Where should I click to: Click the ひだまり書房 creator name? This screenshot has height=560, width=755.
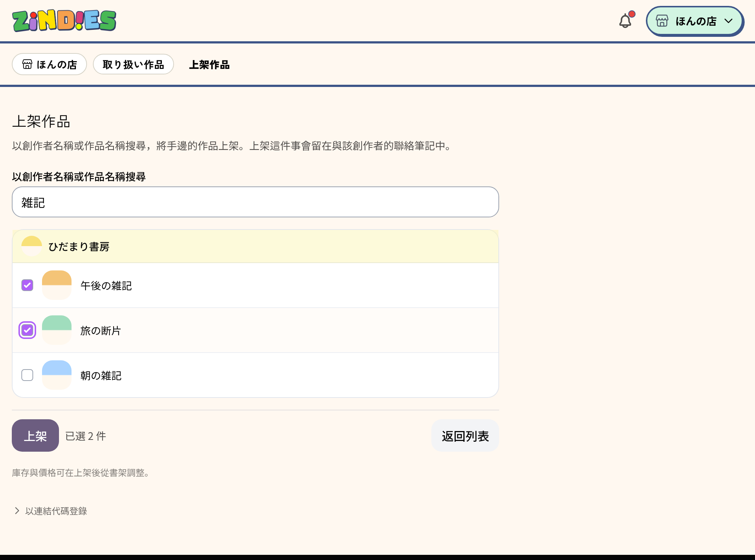79,246
